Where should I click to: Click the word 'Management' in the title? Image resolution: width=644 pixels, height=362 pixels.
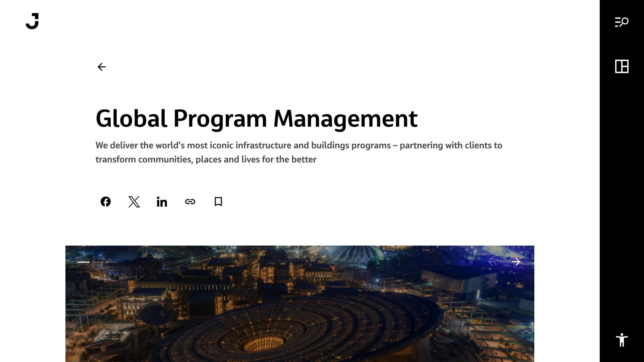345,119
